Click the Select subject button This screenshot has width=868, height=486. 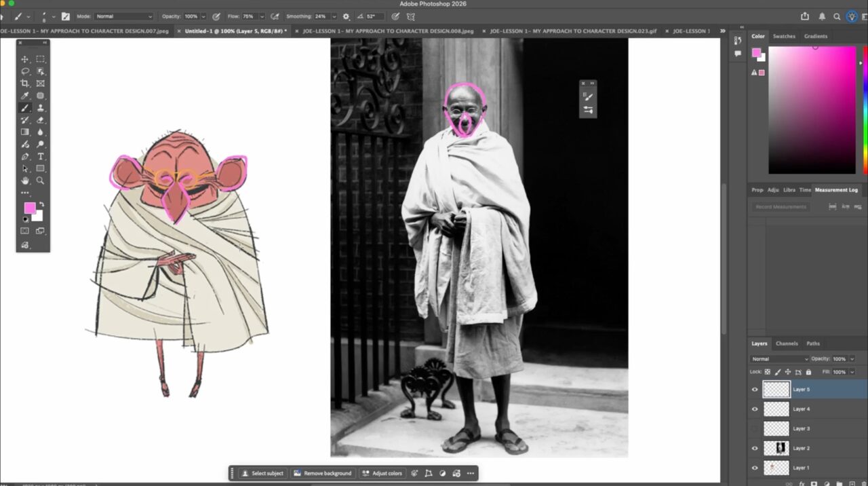click(x=263, y=473)
